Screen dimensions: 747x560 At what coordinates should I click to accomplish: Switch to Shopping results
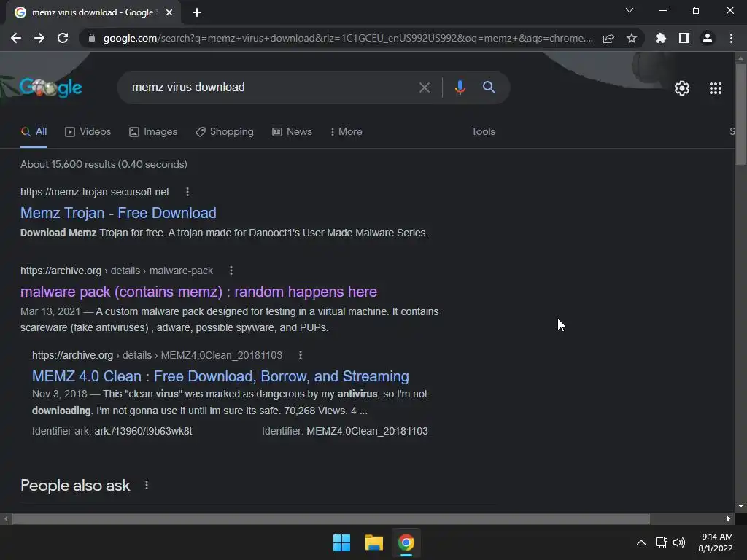click(225, 132)
